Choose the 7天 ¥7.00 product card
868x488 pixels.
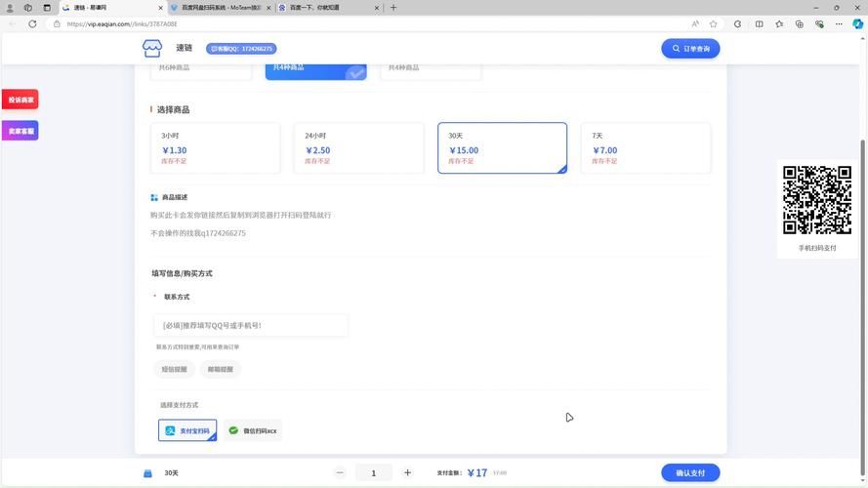point(645,148)
